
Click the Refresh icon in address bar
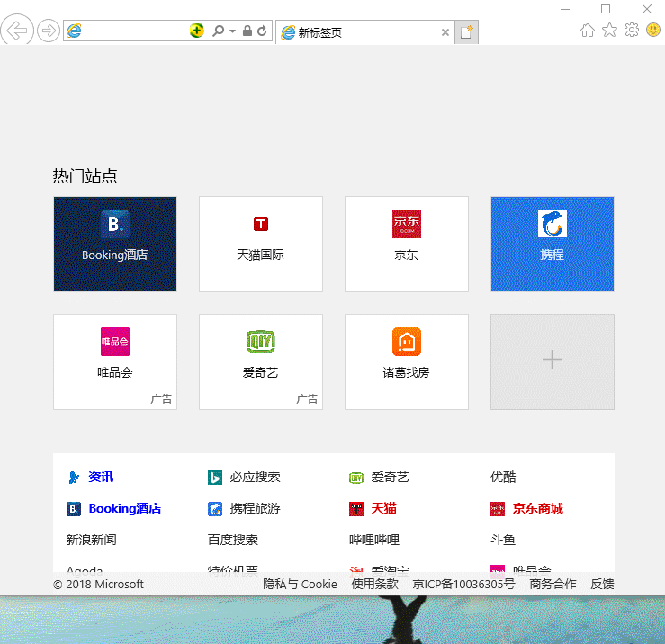pos(262,31)
